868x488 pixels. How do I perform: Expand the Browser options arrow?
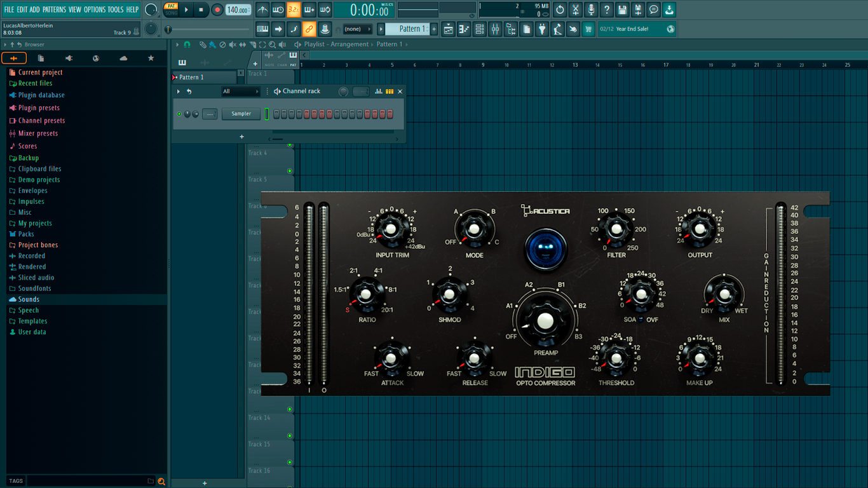pos(5,44)
